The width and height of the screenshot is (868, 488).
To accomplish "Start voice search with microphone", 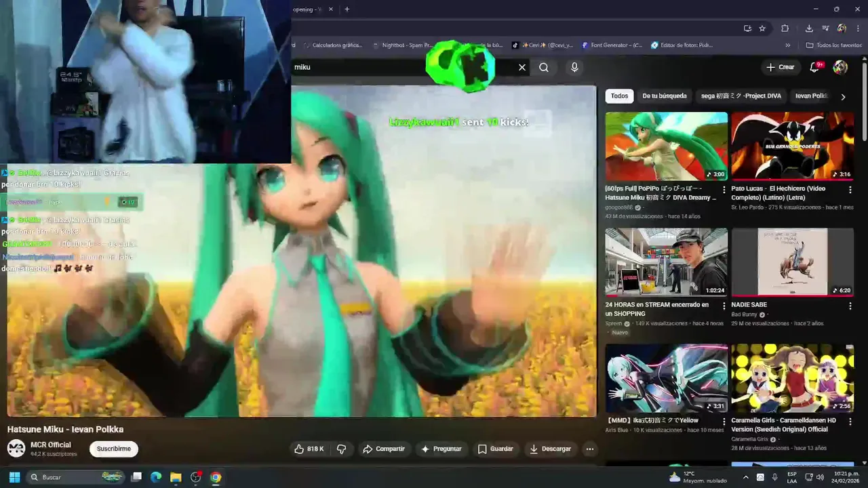I will point(574,67).
